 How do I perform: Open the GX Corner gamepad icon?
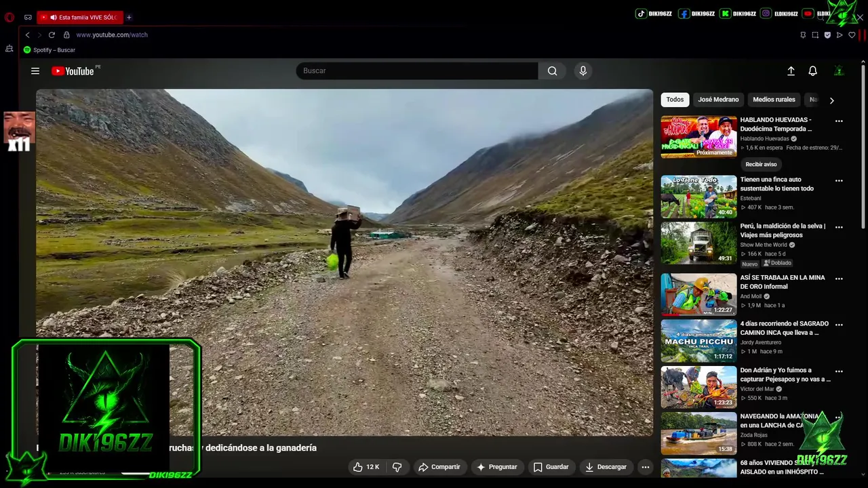pos(28,17)
